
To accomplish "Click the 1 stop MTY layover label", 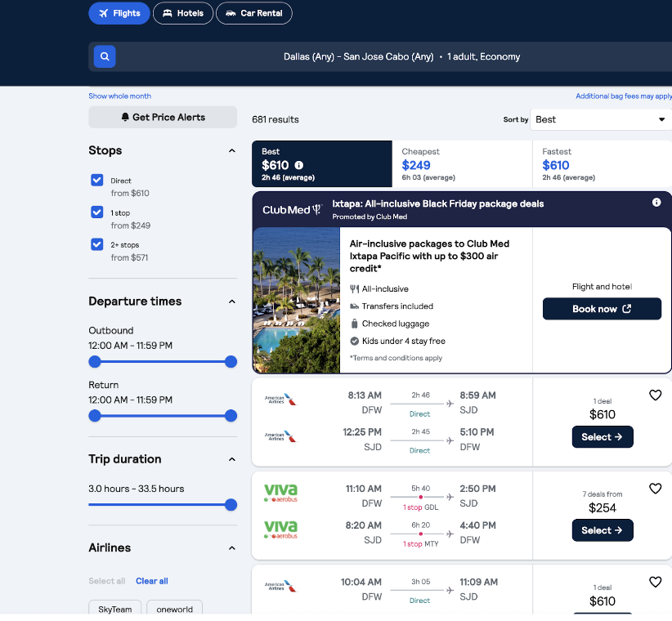I will tap(420, 544).
